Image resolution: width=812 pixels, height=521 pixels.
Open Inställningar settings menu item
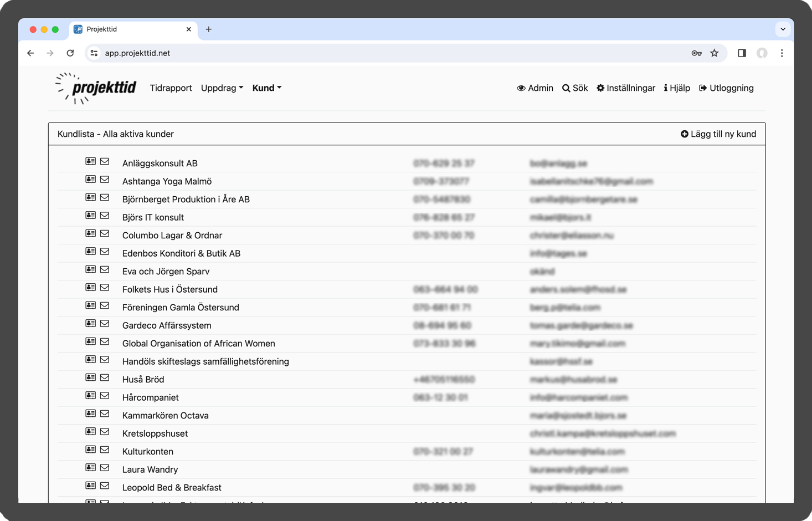click(626, 88)
